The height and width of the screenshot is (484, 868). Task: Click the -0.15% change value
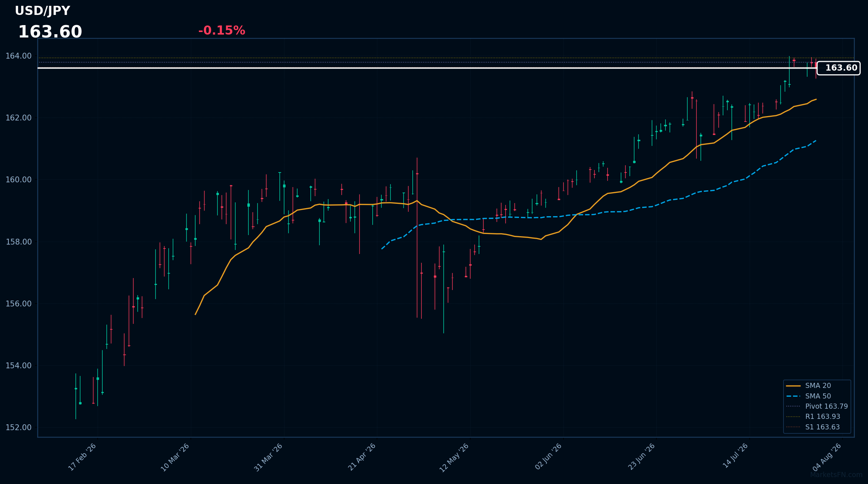pos(221,31)
